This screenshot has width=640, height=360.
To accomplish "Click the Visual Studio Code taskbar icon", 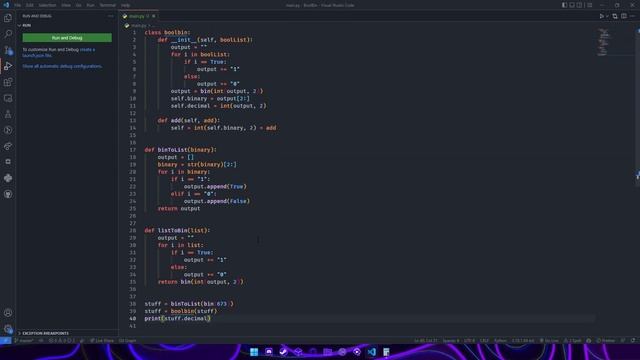I will [371, 352].
